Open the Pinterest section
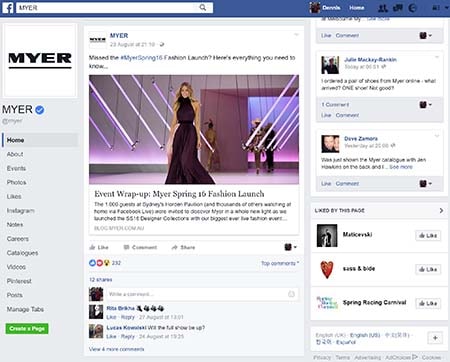Viewport: 450px width, 362px height. (19, 281)
